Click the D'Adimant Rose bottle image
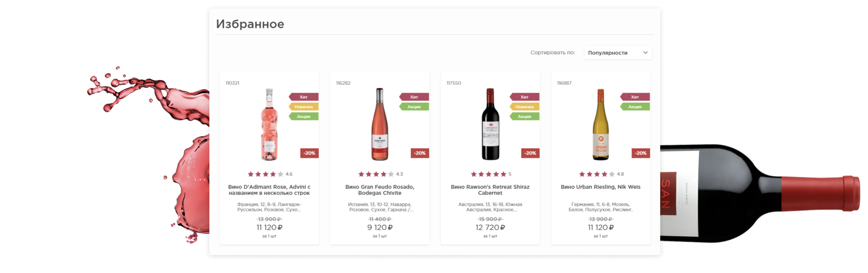The width and height of the screenshot is (868, 273). 269,124
